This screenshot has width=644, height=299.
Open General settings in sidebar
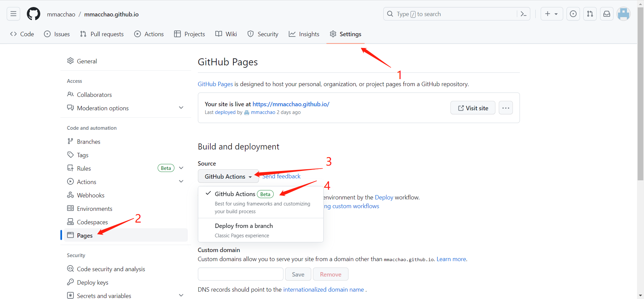pos(126,61)
